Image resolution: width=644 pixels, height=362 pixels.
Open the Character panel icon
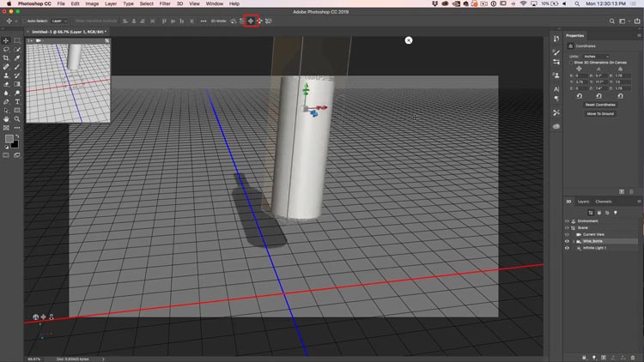tap(556, 89)
